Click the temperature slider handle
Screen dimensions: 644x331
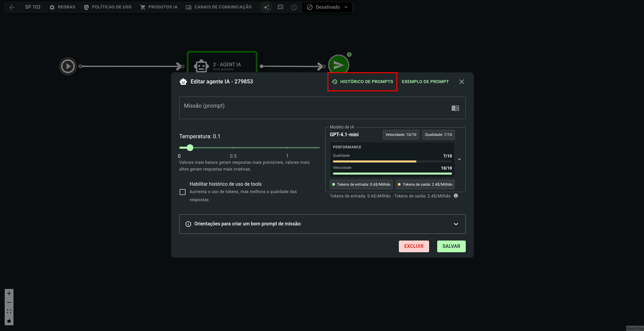(x=190, y=148)
